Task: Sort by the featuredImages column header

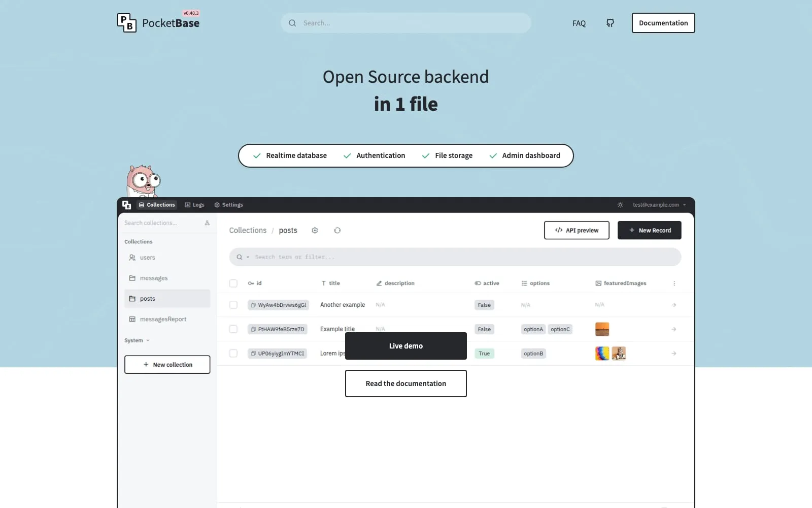Action: (x=621, y=283)
